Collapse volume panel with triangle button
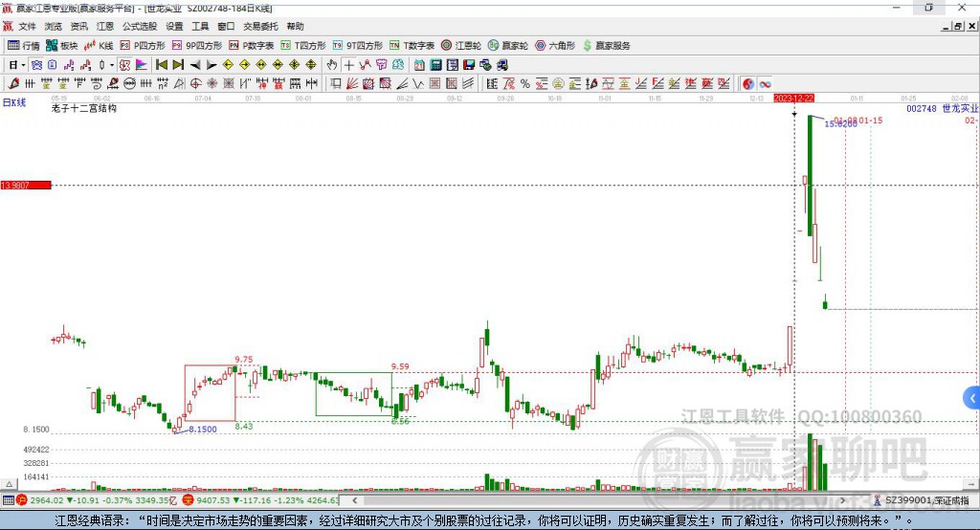 [9, 484]
